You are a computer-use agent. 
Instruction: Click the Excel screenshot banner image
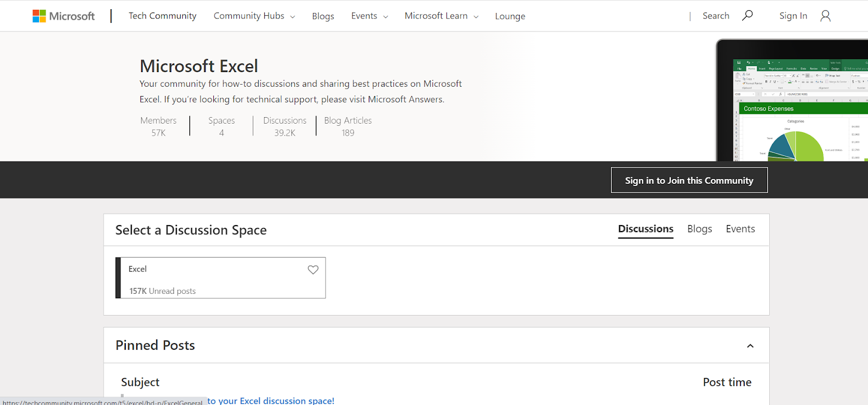[x=792, y=100]
